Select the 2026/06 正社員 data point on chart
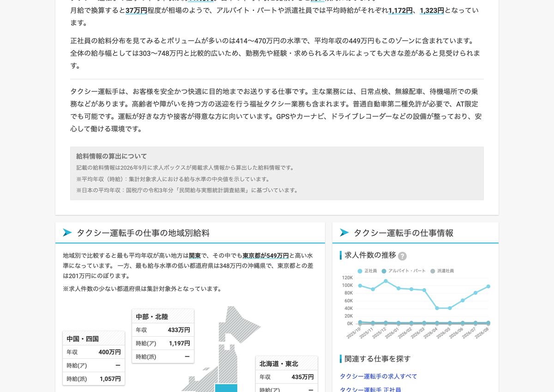This screenshot has height=392, width=554. point(463,300)
